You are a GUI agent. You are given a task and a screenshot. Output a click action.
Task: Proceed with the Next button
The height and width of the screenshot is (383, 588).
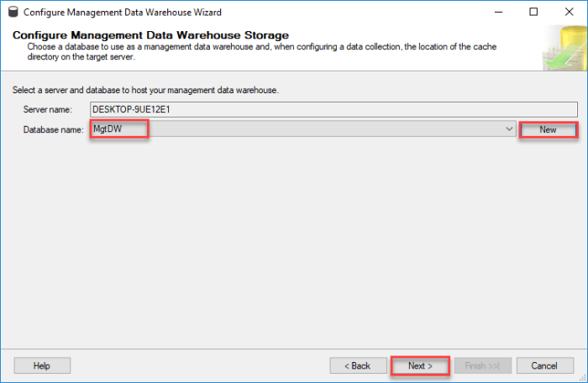click(420, 365)
